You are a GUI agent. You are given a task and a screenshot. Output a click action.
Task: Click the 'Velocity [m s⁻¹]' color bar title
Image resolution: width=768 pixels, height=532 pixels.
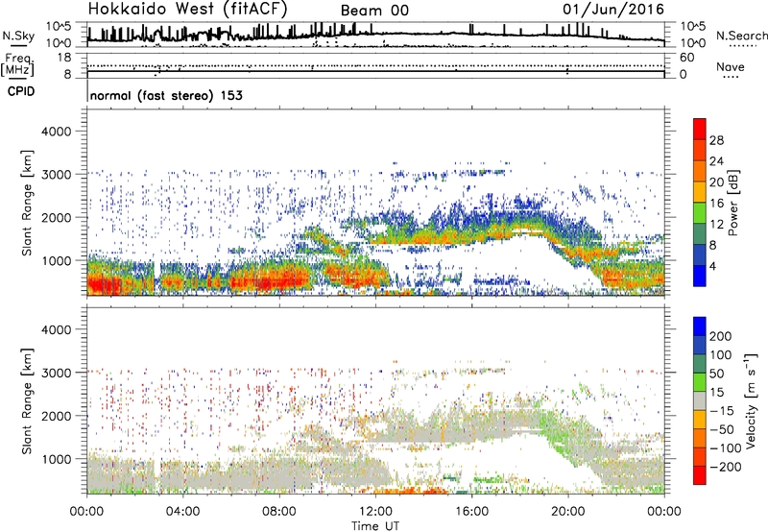click(x=751, y=400)
